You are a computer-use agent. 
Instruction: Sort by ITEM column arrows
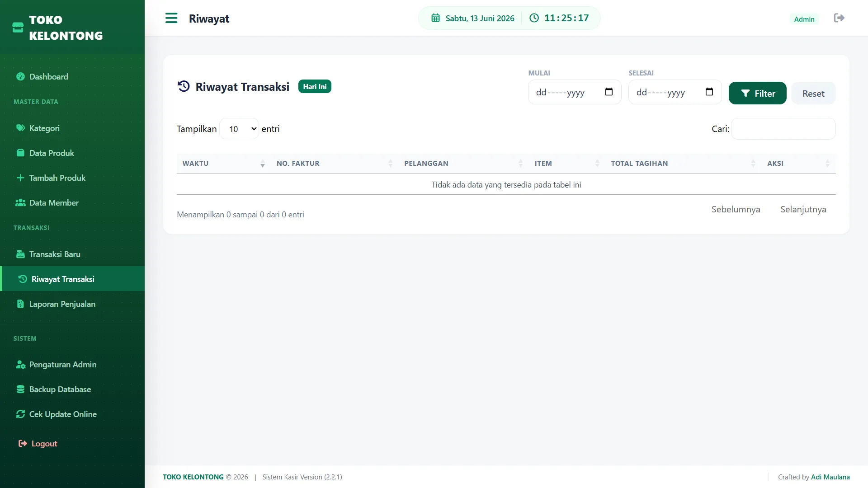click(x=597, y=164)
